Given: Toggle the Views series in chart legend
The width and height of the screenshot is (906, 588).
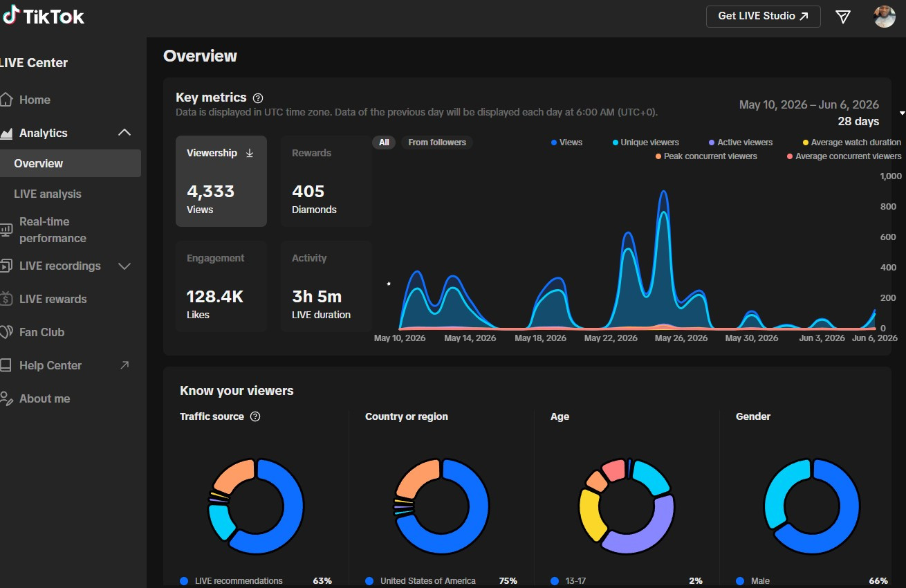Looking at the screenshot, I should click(566, 143).
